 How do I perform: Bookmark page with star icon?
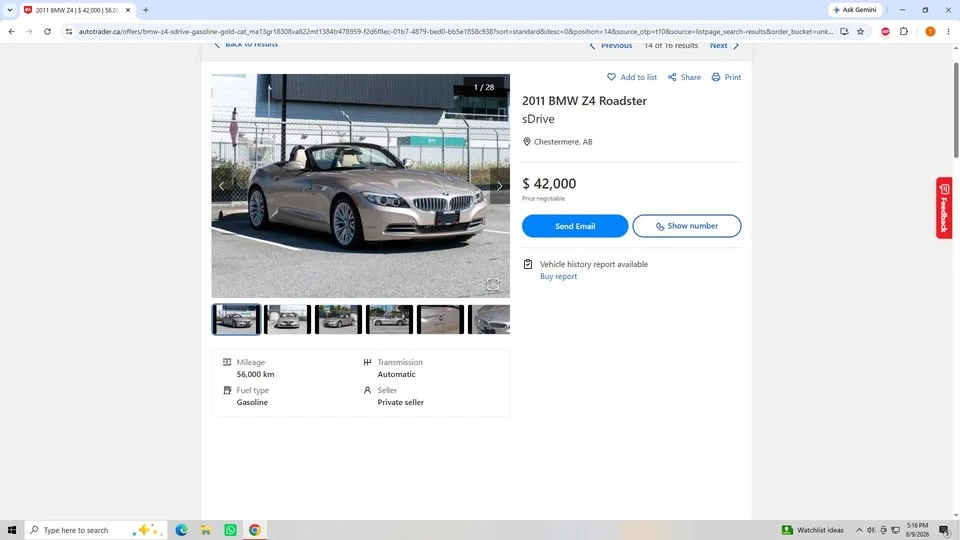click(860, 31)
